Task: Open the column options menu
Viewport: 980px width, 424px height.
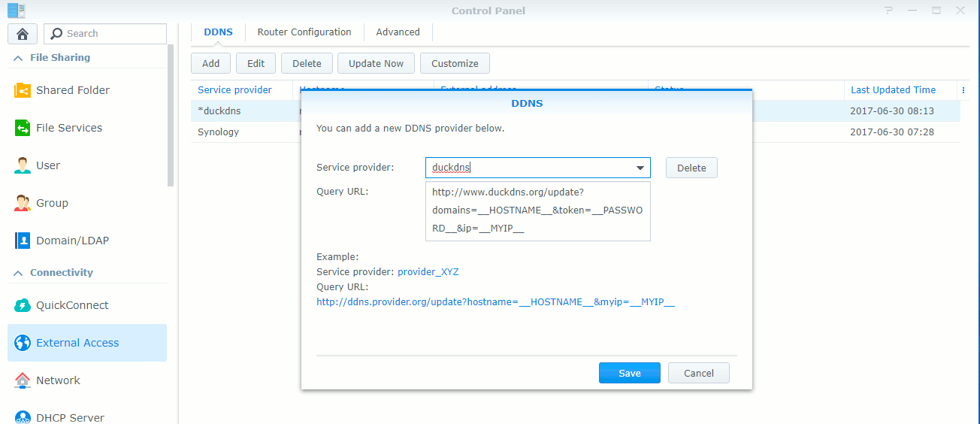Action: click(963, 90)
